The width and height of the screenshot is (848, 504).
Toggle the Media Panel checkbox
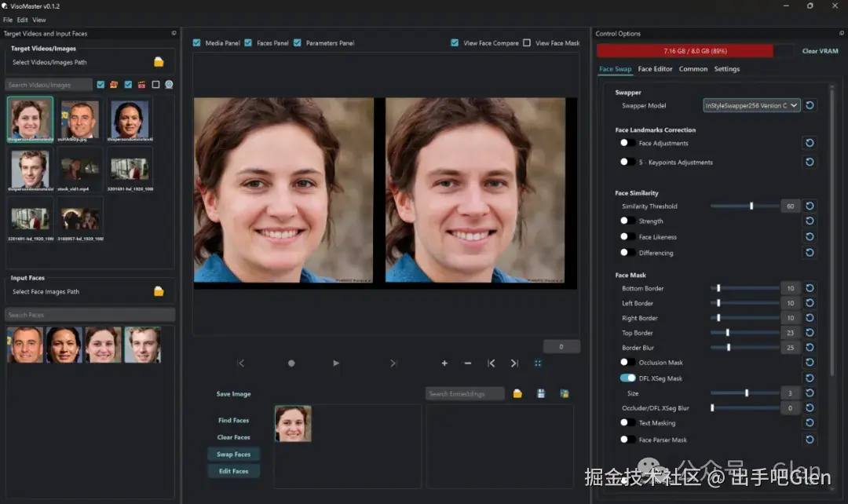coord(196,42)
